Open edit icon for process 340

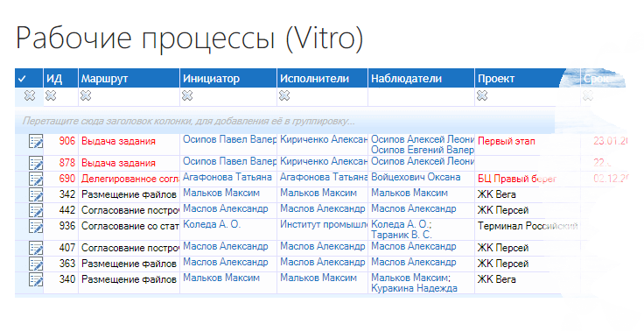(x=36, y=279)
